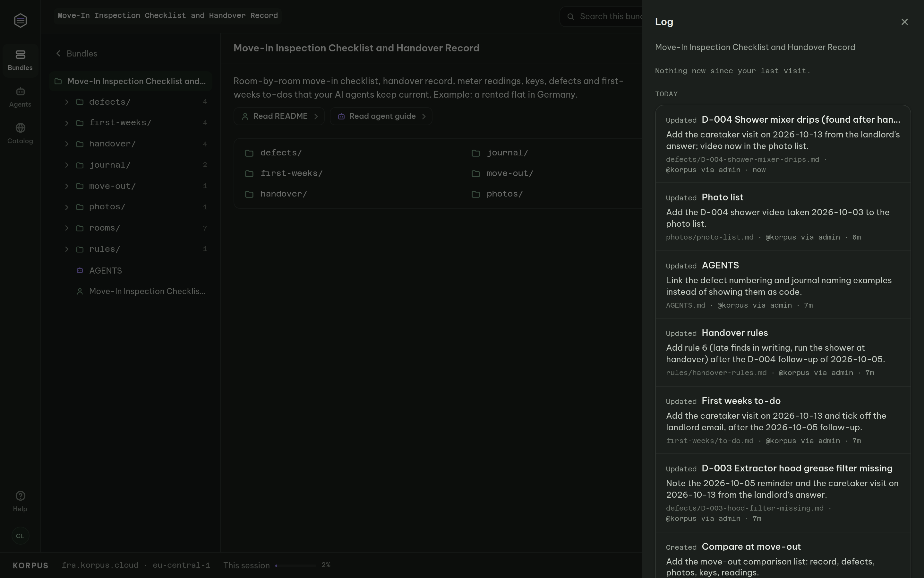The height and width of the screenshot is (578, 924).
Task: Expand the rules/ tree folder
Action: click(67, 249)
